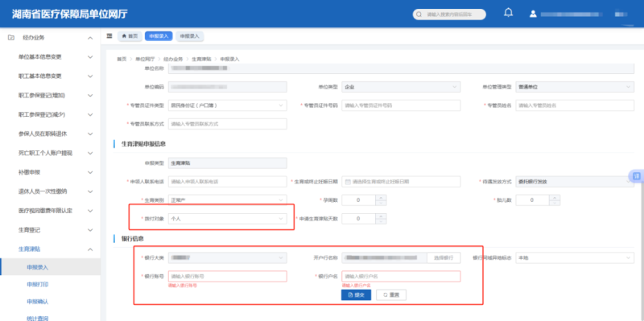The image size is (644, 321).
Task: Click the calendar icon in 生育或终止妊娠日期 field
Action: tap(348, 182)
